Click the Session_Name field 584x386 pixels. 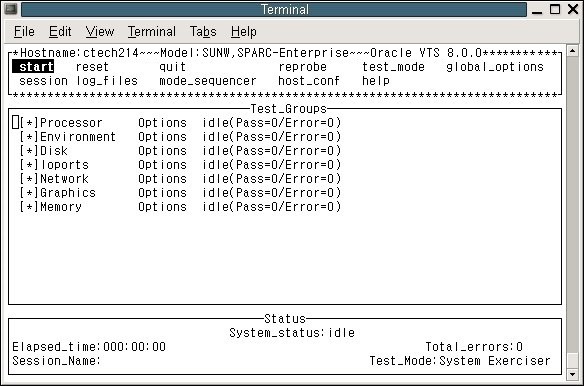tap(57, 361)
